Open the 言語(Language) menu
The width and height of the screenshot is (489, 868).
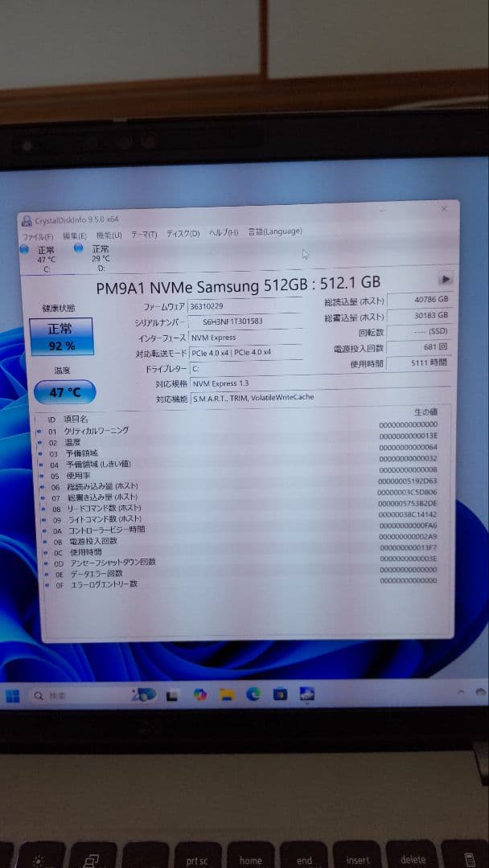coord(275,231)
